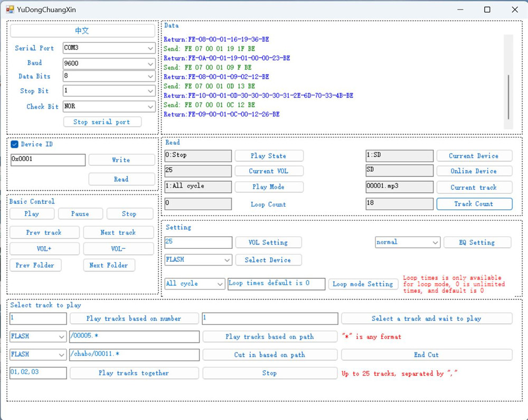Click Play in Basic Control
Viewport: 528px width, 420px height.
click(32, 214)
